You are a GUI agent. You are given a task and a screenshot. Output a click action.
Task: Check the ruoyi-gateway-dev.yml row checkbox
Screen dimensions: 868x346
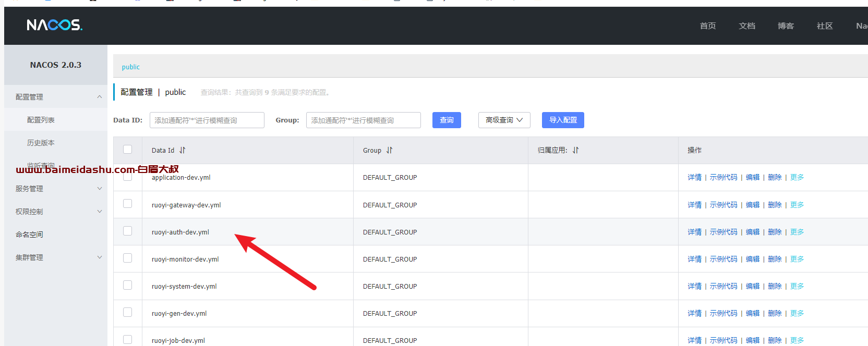(x=128, y=204)
